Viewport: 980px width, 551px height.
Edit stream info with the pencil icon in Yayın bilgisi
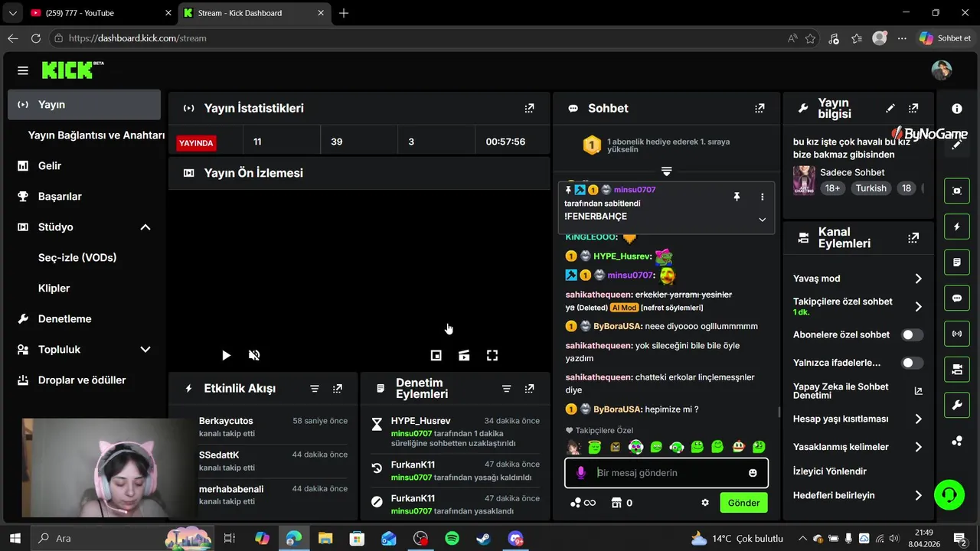[890, 109]
